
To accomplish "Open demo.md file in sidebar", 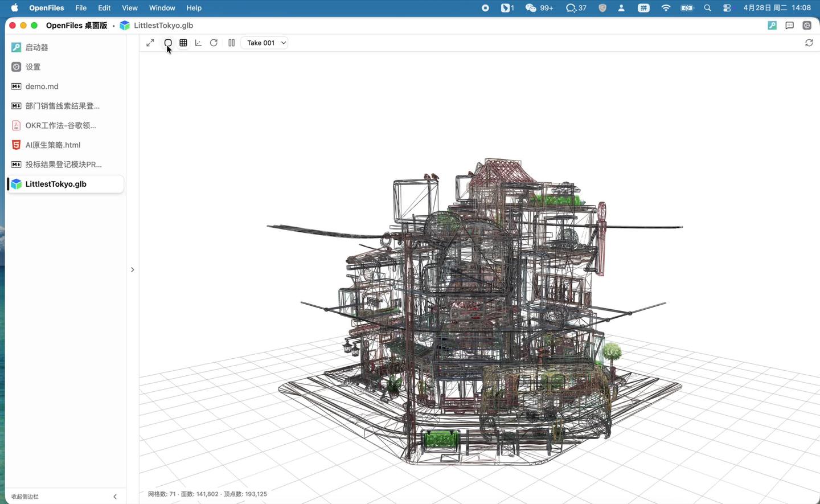I will tap(64, 87).
